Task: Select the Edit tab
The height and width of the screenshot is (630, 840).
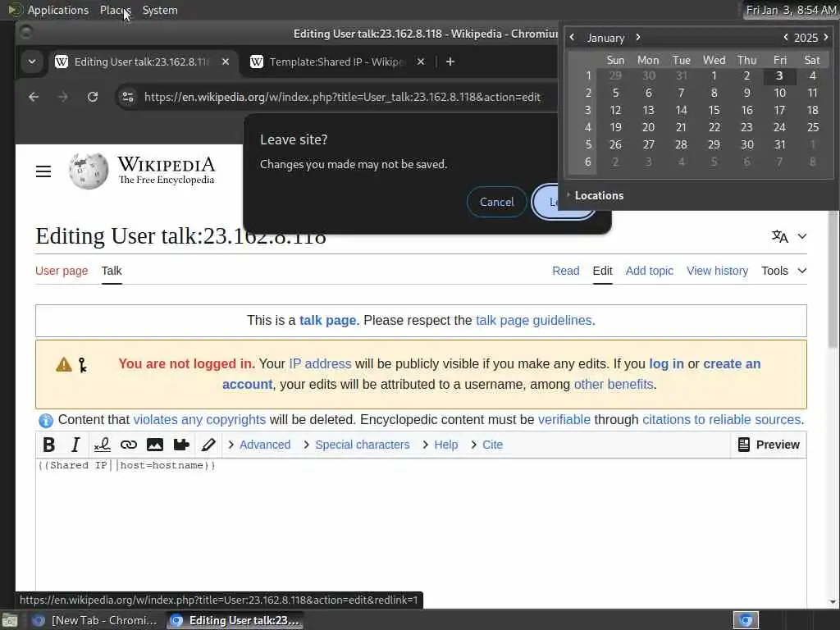Action: (603, 271)
